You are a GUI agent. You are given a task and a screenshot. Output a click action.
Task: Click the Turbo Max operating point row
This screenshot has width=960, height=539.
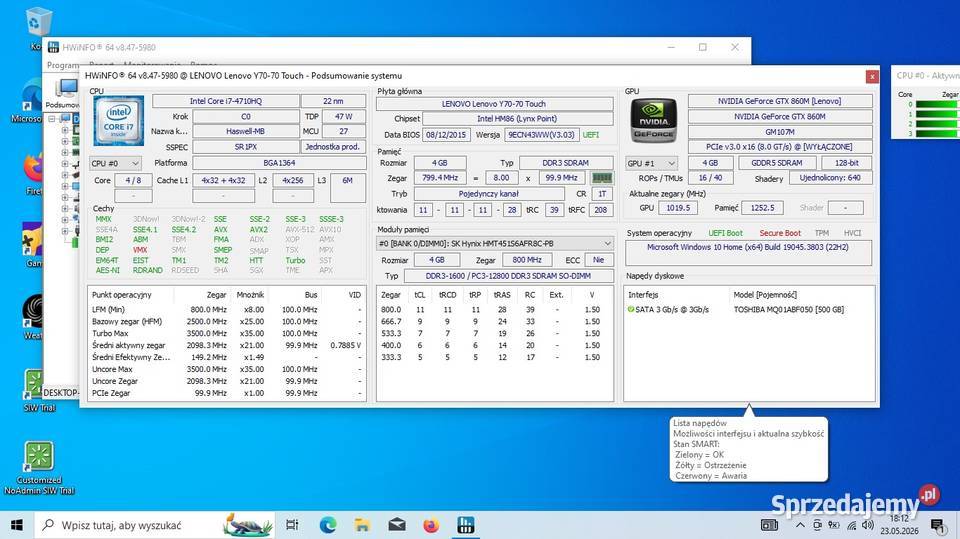tap(227, 333)
